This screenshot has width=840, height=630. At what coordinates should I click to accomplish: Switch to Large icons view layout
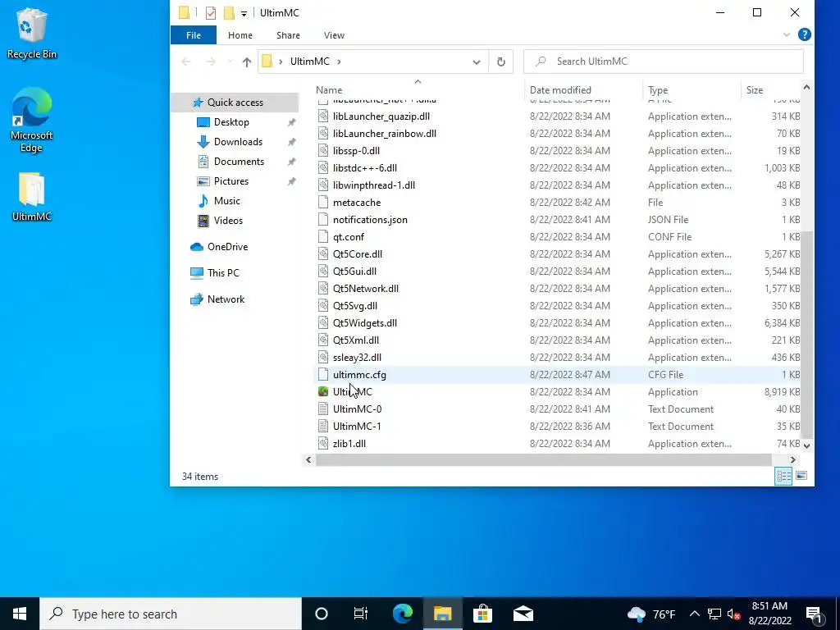pyautogui.click(x=801, y=476)
